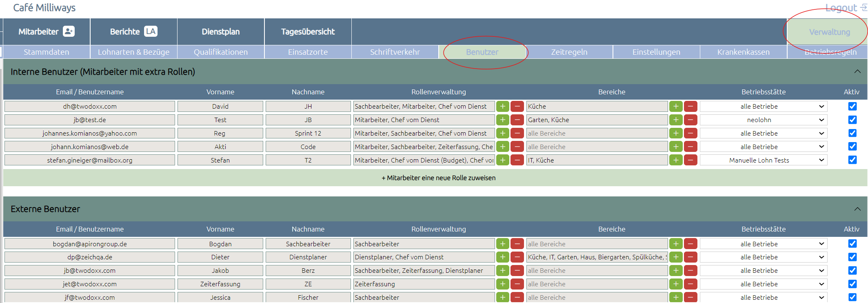Click the Bereiche field showing Garten, Küche
Screen dimensions: 868x303
[597, 120]
